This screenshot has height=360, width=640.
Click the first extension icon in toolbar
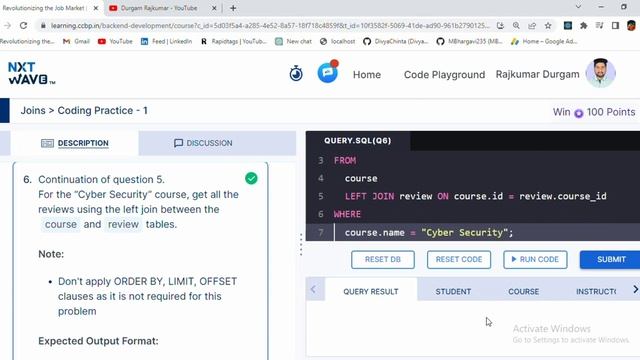click(567, 25)
